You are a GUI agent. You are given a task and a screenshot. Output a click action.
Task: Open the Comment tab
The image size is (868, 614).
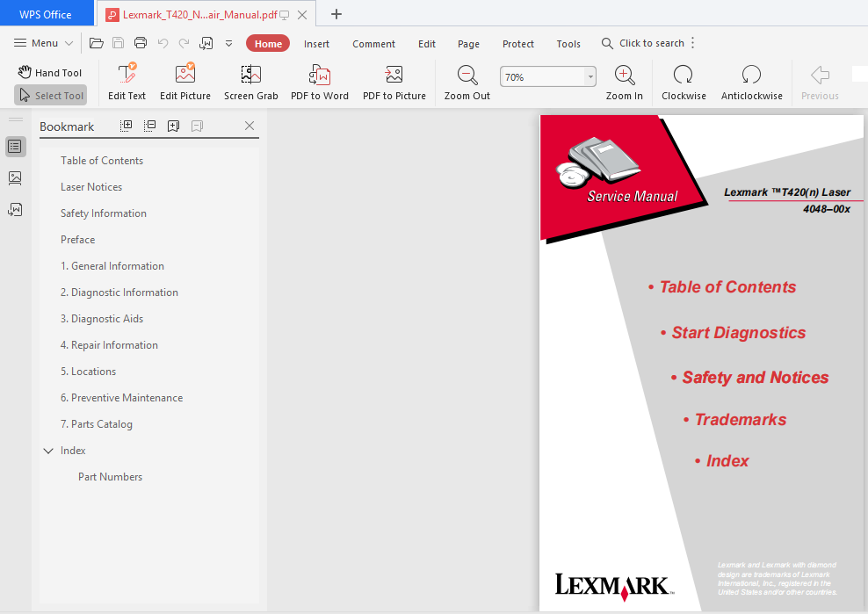[x=373, y=44]
